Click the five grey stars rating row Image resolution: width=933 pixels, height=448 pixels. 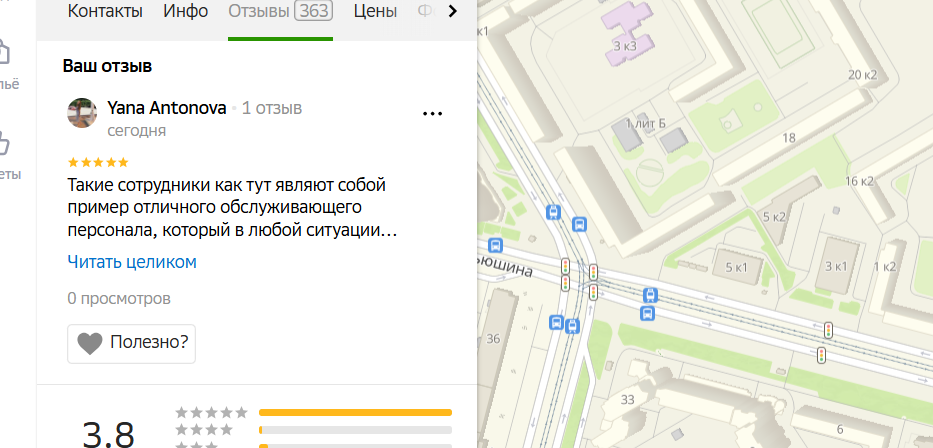[211, 412]
